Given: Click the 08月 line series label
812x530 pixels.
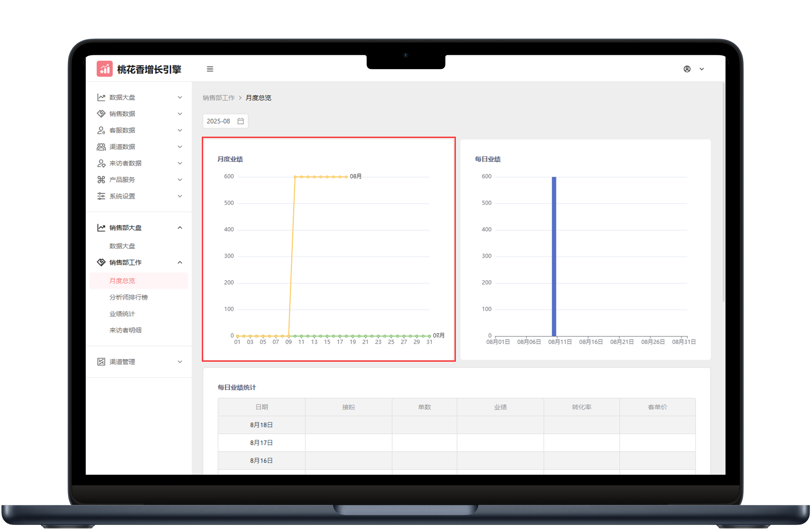Looking at the screenshot, I should (x=356, y=176).
